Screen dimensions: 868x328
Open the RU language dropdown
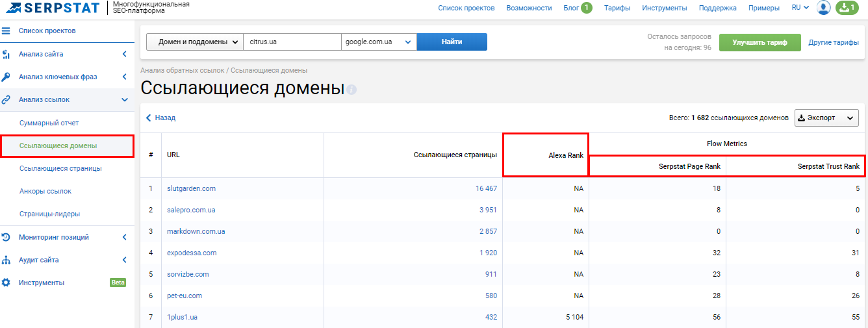(800, 8)
